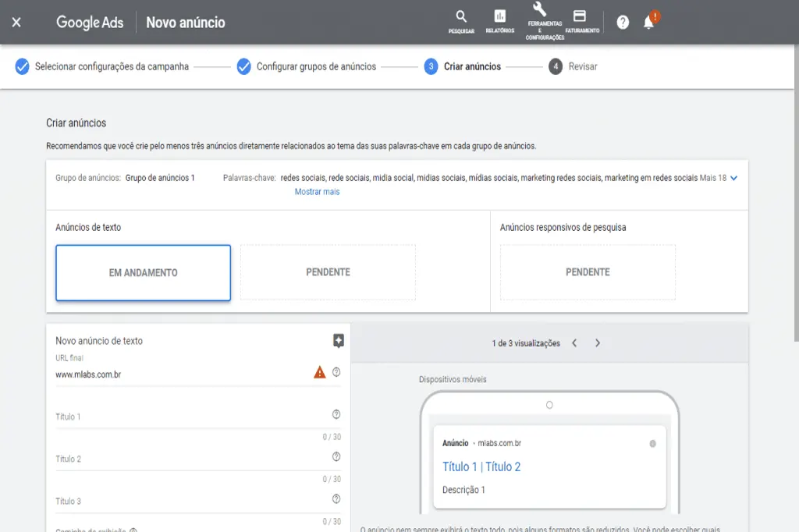This screenshot has height=532, width=799.
Task: Select PENDENTE under Anúncios responsivos de pesquisa
Action: pos(587,272)
